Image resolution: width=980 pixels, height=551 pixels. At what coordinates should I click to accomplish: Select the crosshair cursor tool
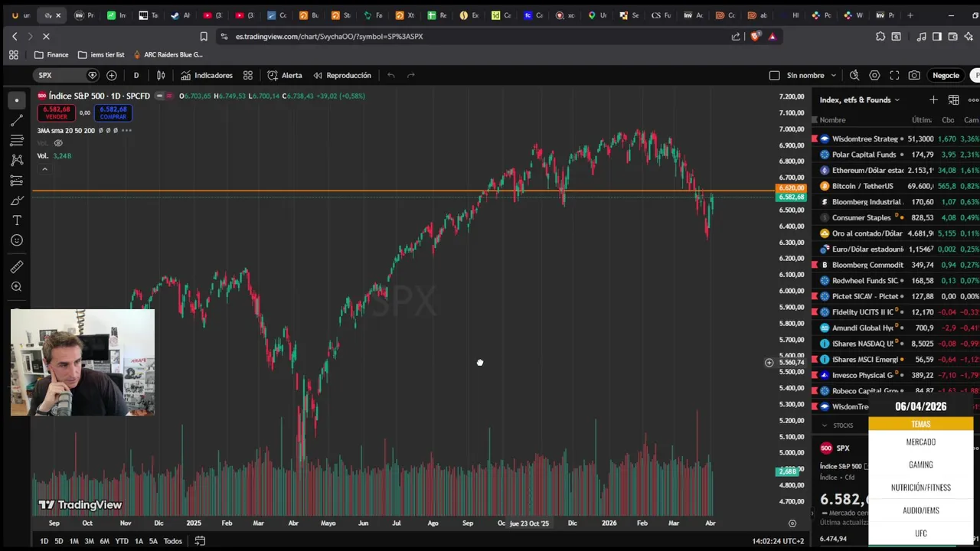16,100
